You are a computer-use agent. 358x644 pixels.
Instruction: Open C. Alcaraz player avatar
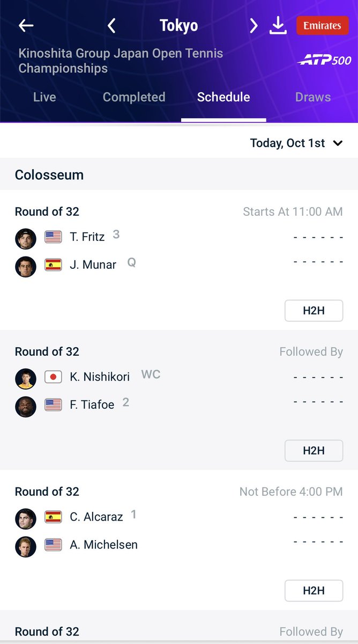click(26, 519)
